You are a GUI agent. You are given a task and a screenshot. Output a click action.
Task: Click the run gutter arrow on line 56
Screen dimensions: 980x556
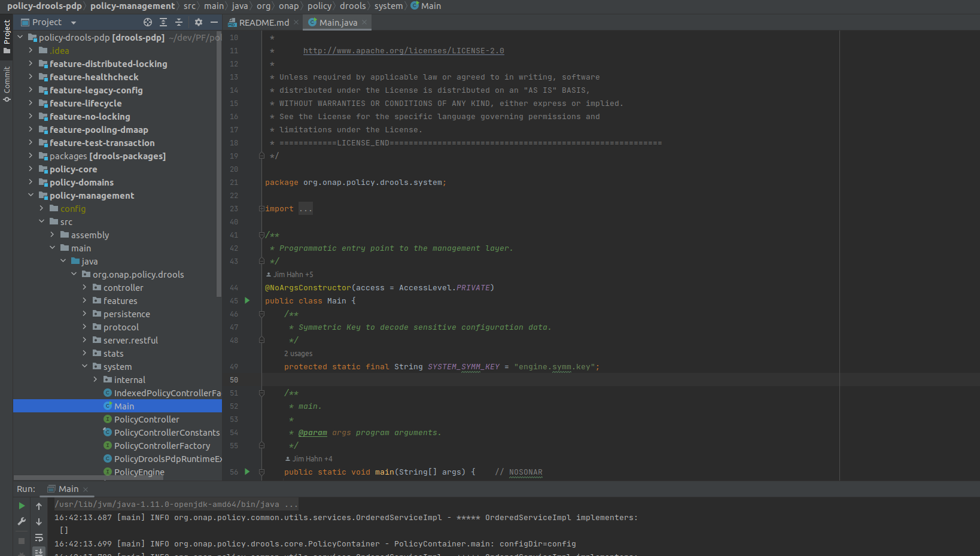pyautogui.click(x=247, y=472)
